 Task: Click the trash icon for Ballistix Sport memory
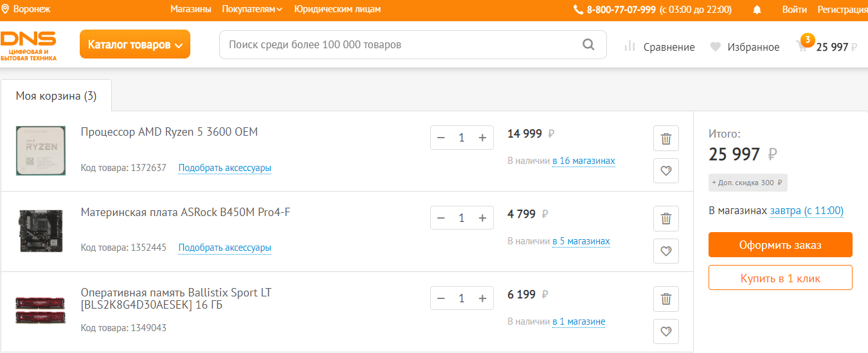click(x=666, y=299)
